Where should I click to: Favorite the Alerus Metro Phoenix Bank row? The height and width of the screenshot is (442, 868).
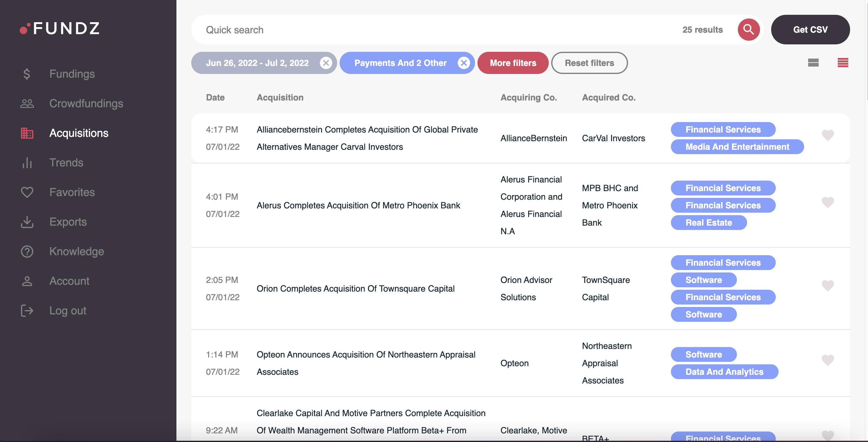coord(829,202)
